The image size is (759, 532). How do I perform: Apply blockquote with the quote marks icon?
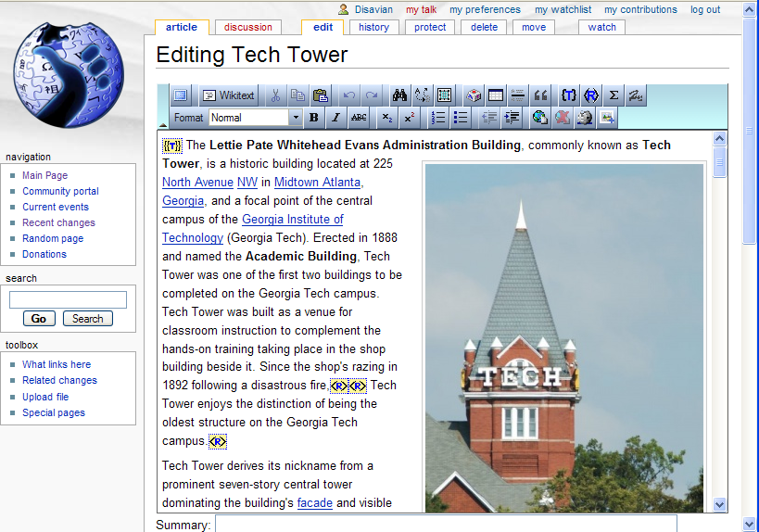[x=540, y=95]
